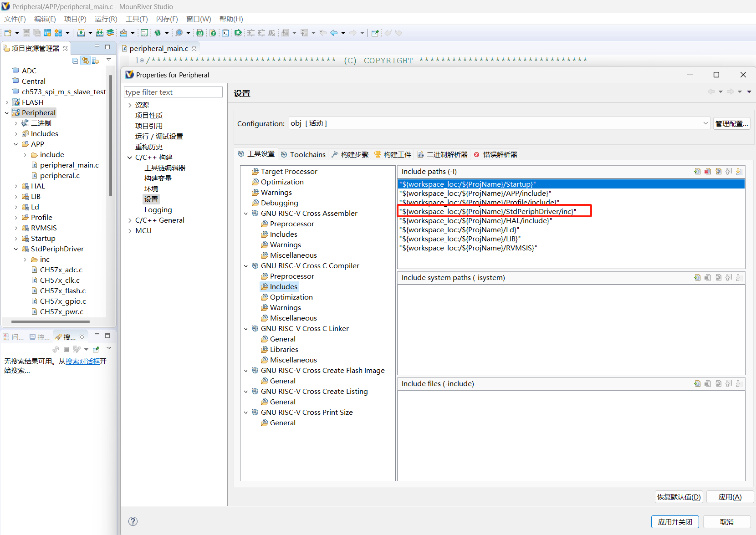Screen dimensions: 756x535
Task: Open the 搜索对话框 link
Action: tap(82, 361)
